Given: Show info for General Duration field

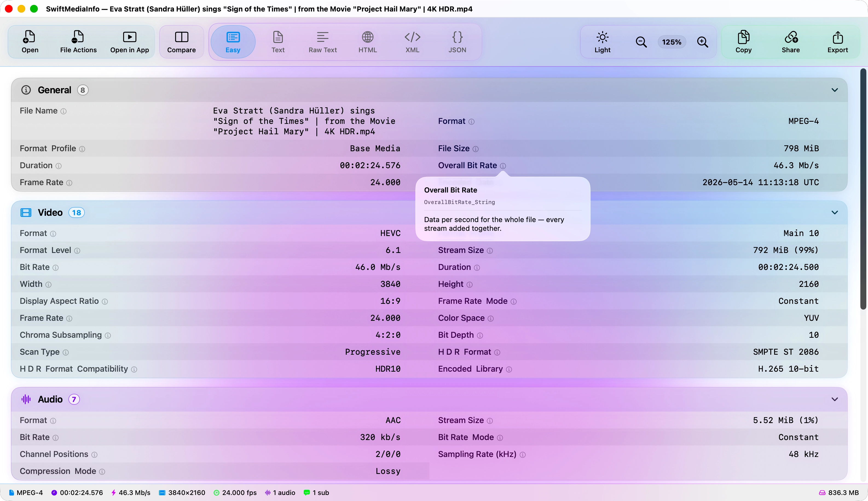Looking at the screenshot, I should point(59,166).
